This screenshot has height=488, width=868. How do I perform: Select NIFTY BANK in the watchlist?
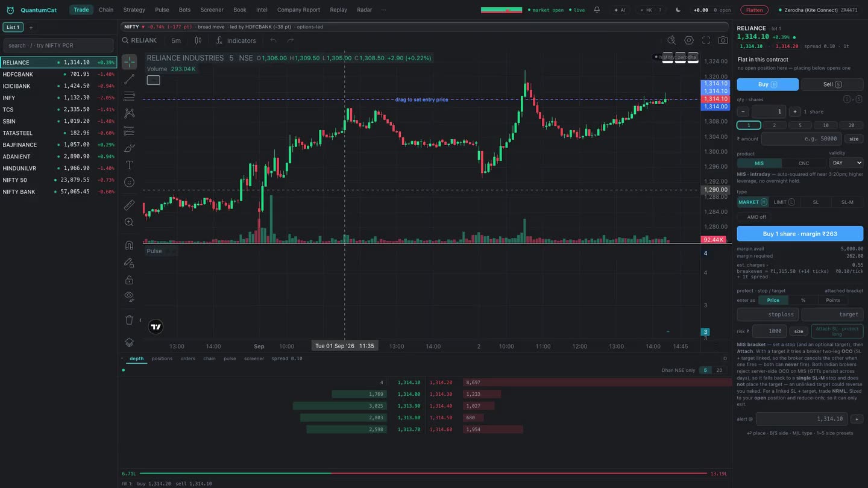[x=58, y=192]
